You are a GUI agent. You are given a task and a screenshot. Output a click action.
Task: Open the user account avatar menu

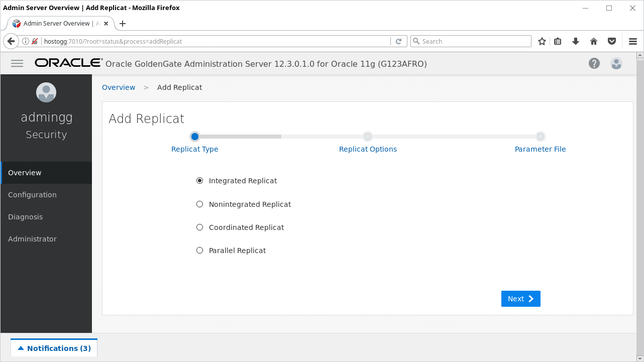(616, 63)
